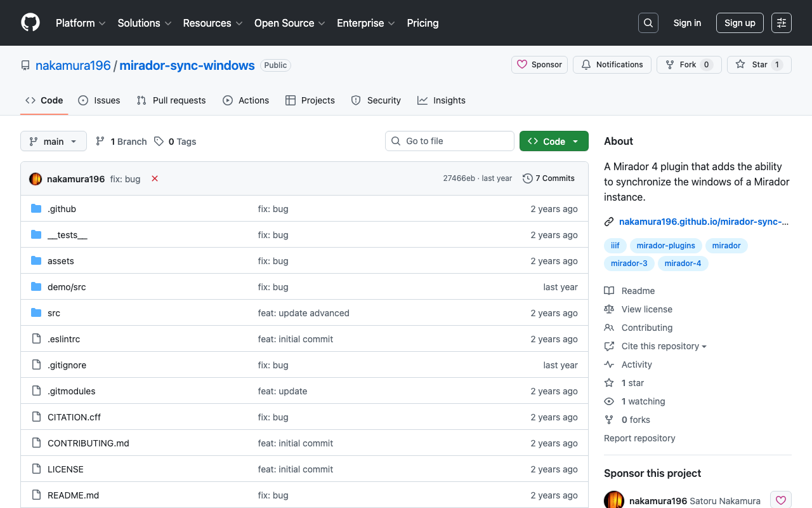Click the failed status X icon
Screen dimensions: 812x508
point(155,178)
